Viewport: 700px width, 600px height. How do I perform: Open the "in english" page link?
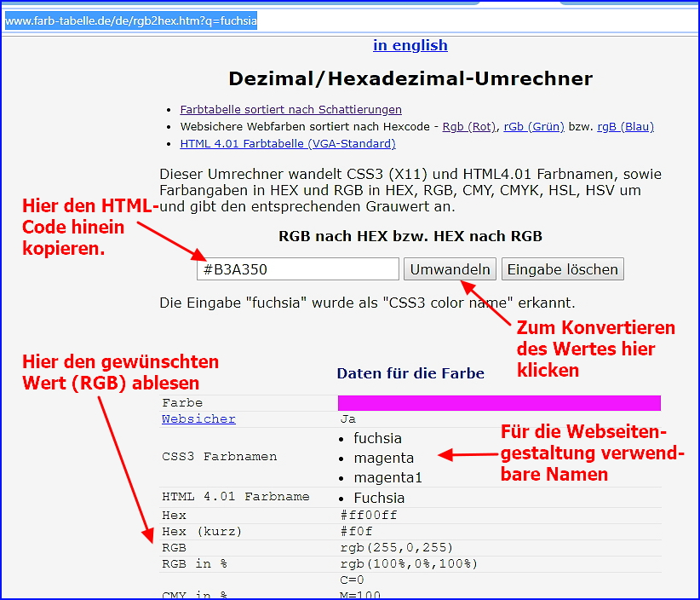(x=410, y=46)
